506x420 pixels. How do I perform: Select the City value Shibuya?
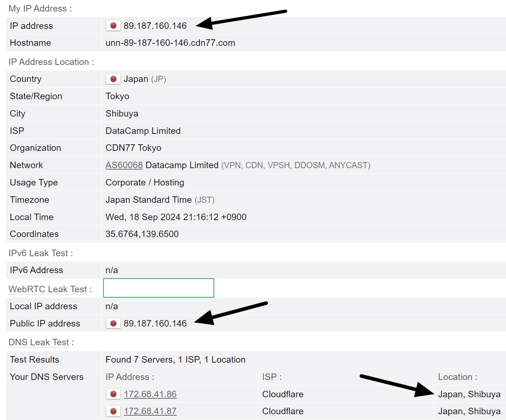click(x=122, y=113)
